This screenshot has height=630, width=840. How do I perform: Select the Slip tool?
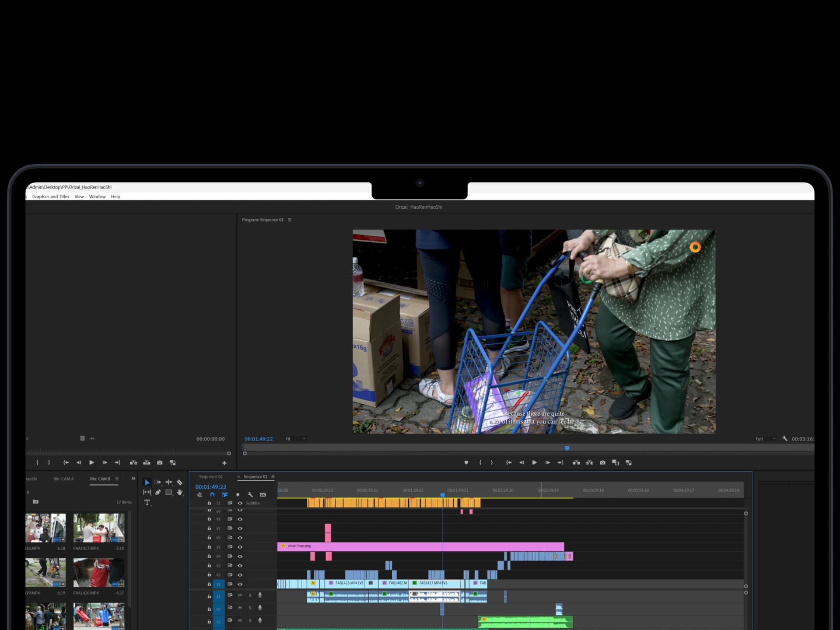pos(147,492)
